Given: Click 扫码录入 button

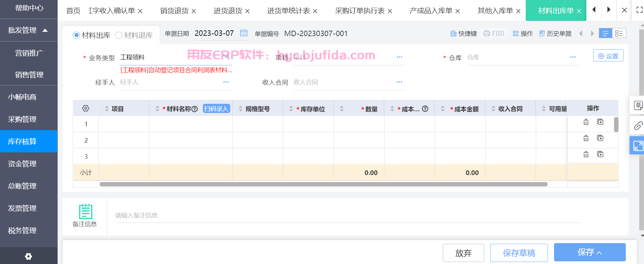Looking at the screenshot, I should pos(216,109).
